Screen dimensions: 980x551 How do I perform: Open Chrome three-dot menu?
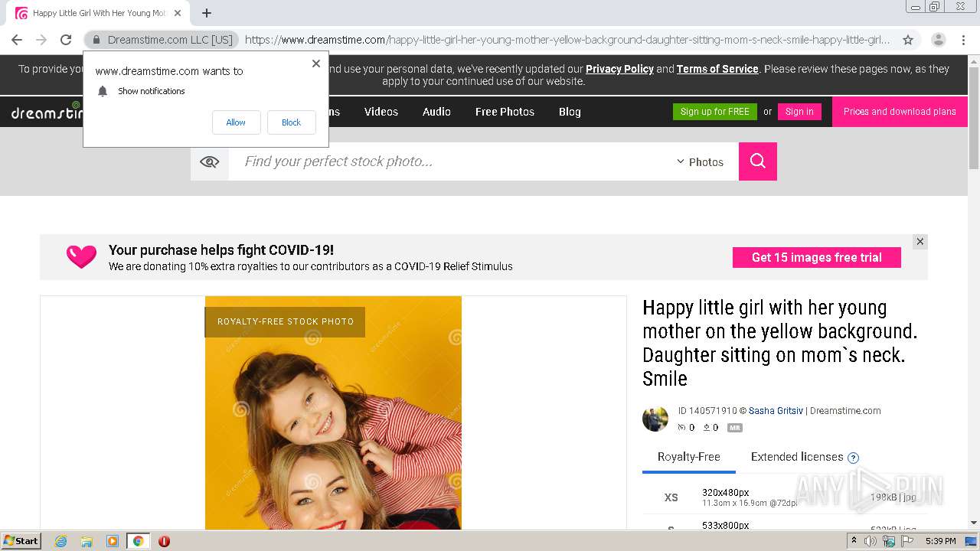tap(963, 40)
